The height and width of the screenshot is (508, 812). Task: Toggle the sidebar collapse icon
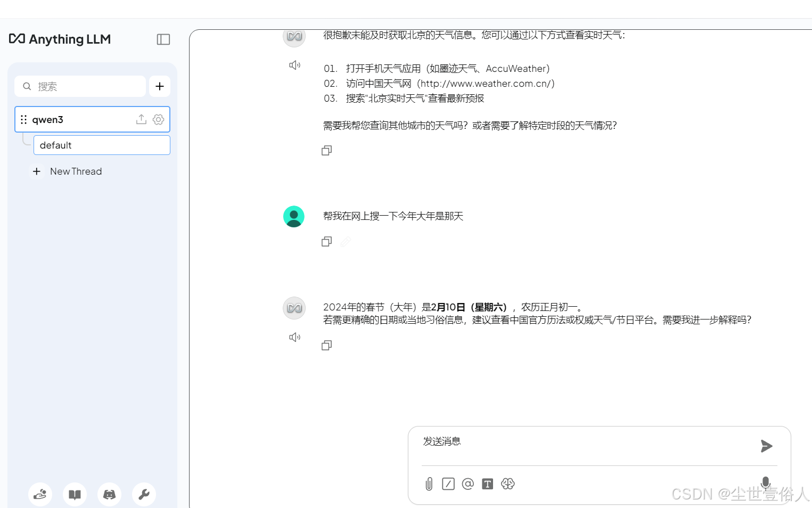coord(163,39)
